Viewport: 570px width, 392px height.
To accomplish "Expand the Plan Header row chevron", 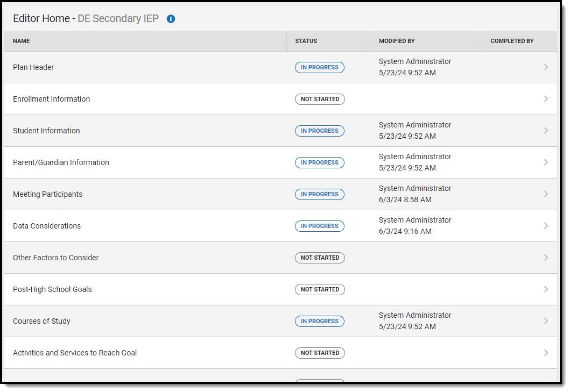I will (x=546, y=67).
